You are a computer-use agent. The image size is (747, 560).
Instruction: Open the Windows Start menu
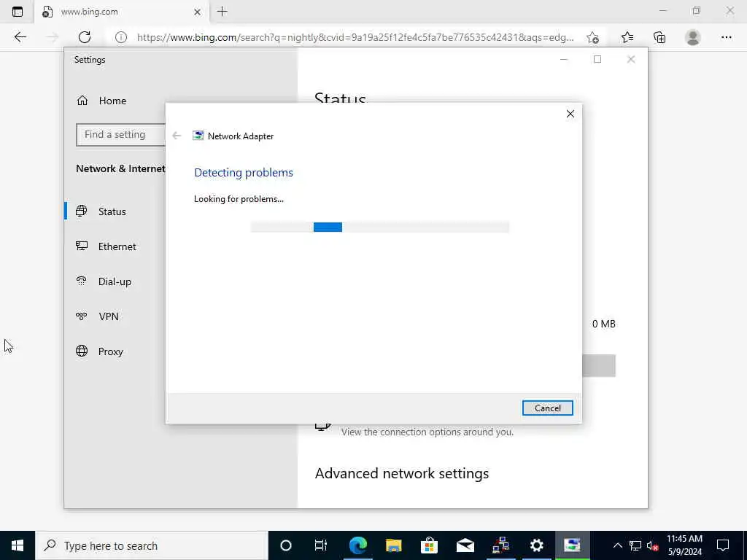click(x=18, y=545)
